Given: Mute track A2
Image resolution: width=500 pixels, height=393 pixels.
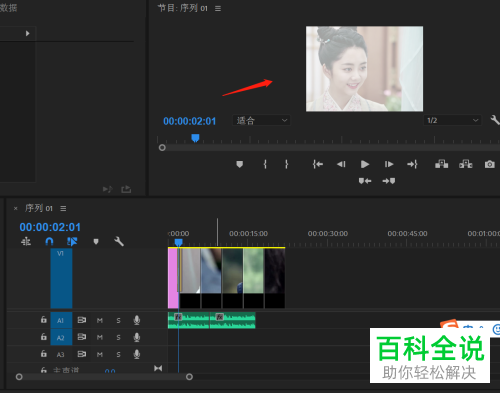Looking at the screenshot, I should (x=100, y=337).
